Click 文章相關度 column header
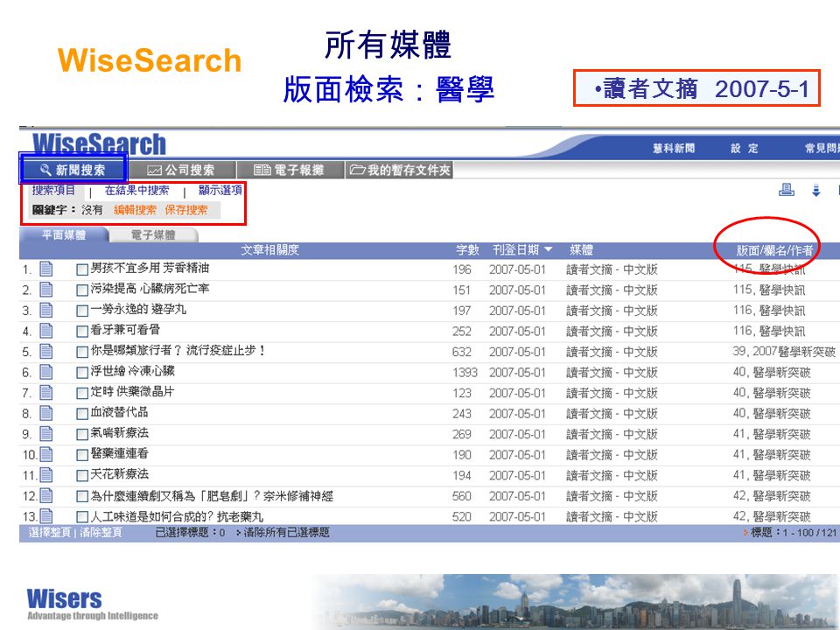This screenshot has height=630, width=840. pyautogui.click(x=269, y=249)
